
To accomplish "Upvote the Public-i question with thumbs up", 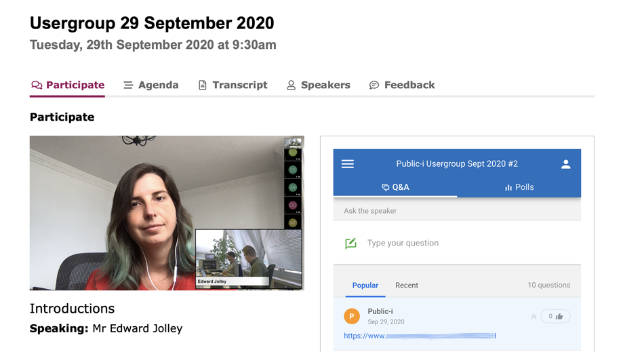I will [555, 316].
